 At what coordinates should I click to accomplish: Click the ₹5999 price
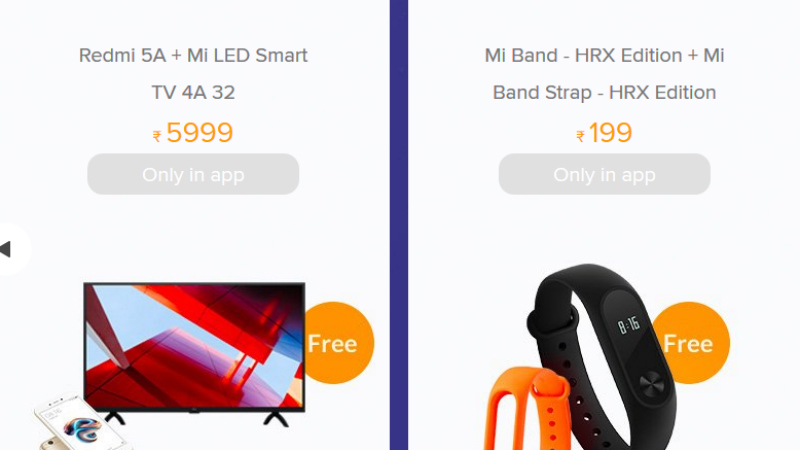coord(193,133)
